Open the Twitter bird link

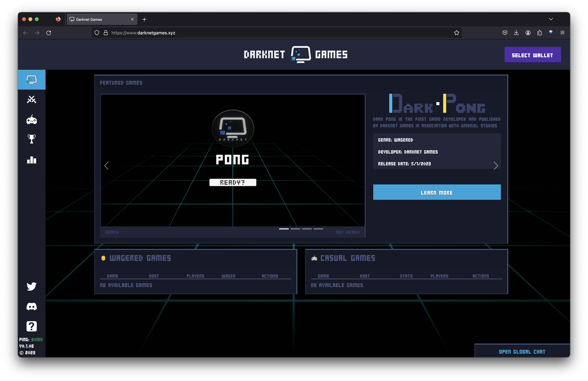(32, 286)
